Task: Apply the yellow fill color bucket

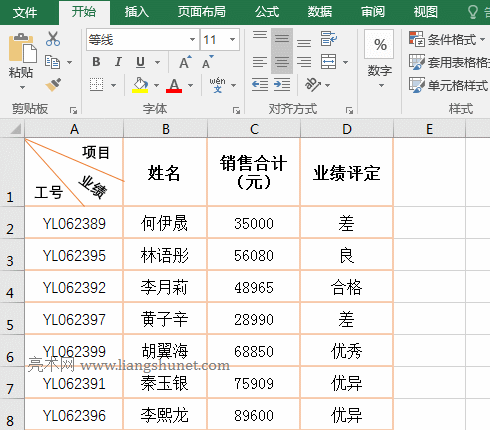Action: [140, 85]
